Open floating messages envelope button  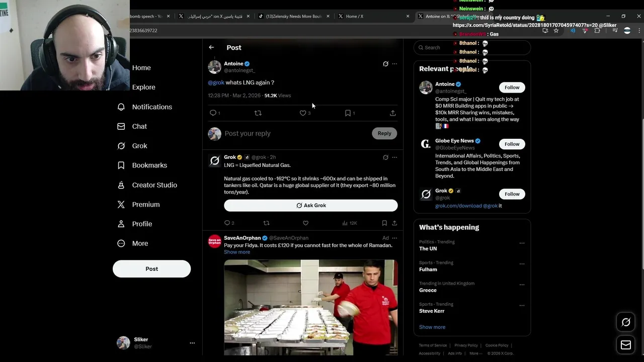(x=626, y=345)
